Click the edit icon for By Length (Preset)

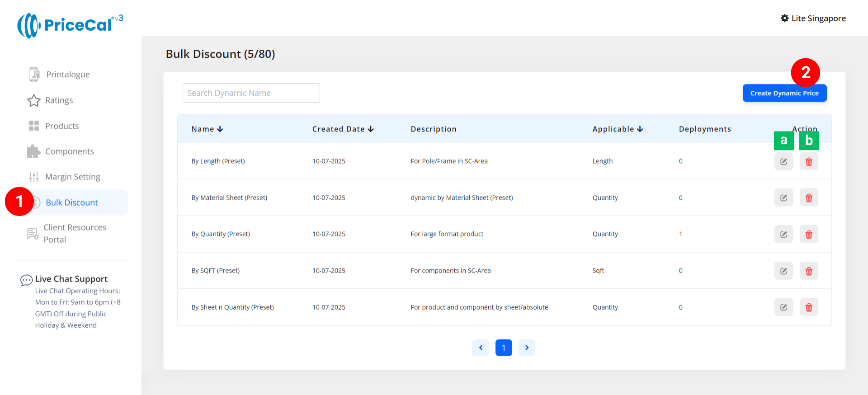(783, 161)
